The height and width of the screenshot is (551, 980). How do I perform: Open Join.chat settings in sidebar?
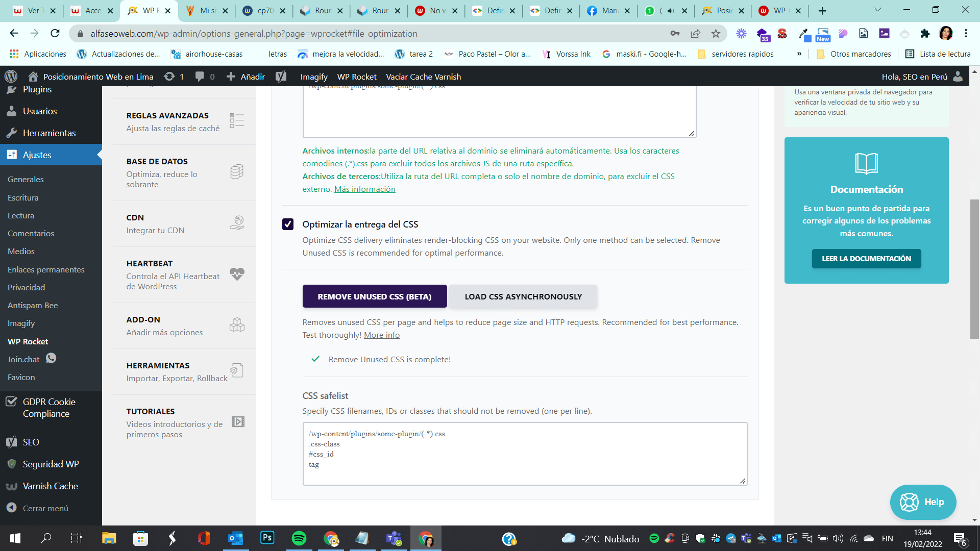pyautogui.click(x=32, y=359)
